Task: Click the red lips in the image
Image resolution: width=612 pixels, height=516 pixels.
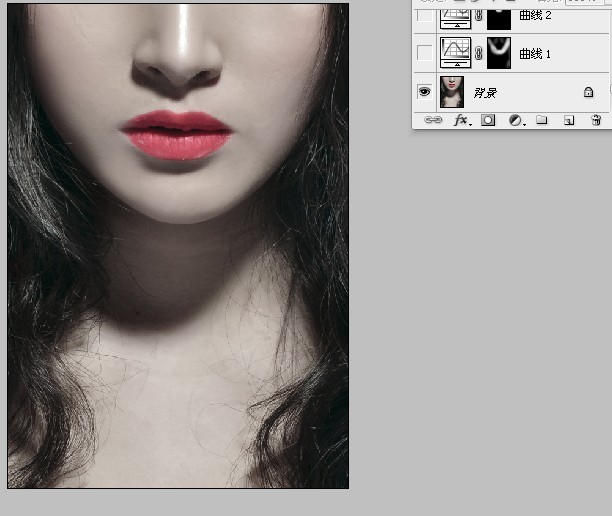Action: tap(177, 137)
